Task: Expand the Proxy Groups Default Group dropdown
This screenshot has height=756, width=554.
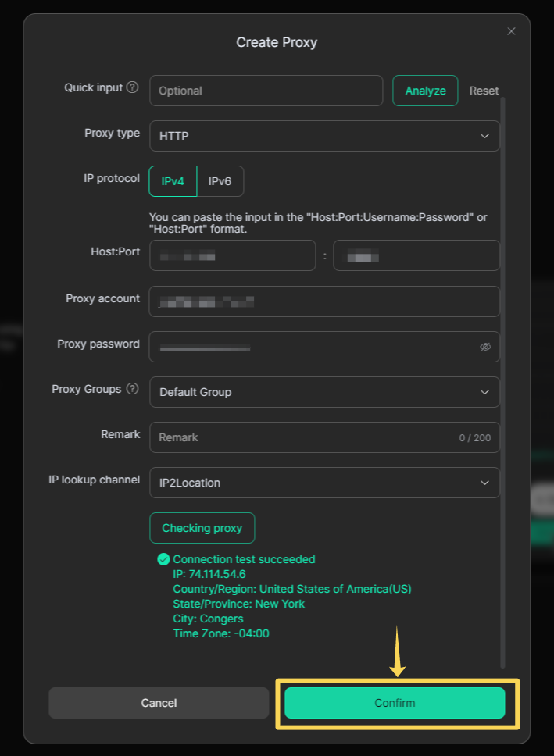Action: pos(324,392)
